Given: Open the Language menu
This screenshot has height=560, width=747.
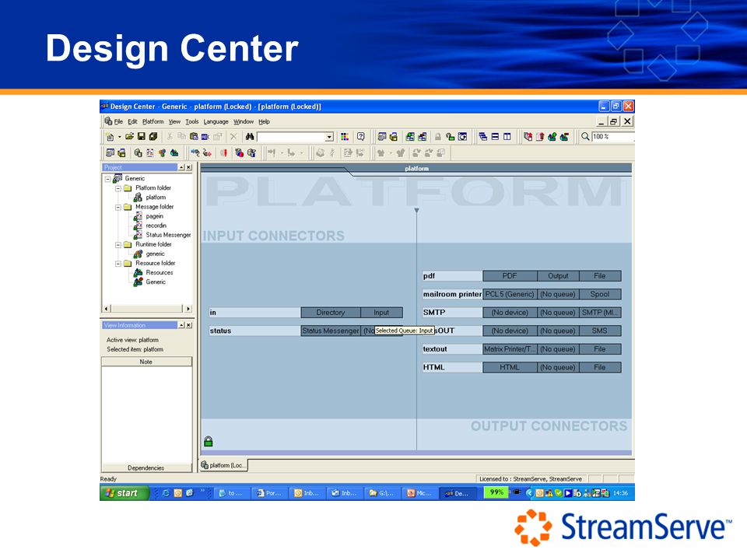Looking at the screenshot, I should click(x=216, y=122).
